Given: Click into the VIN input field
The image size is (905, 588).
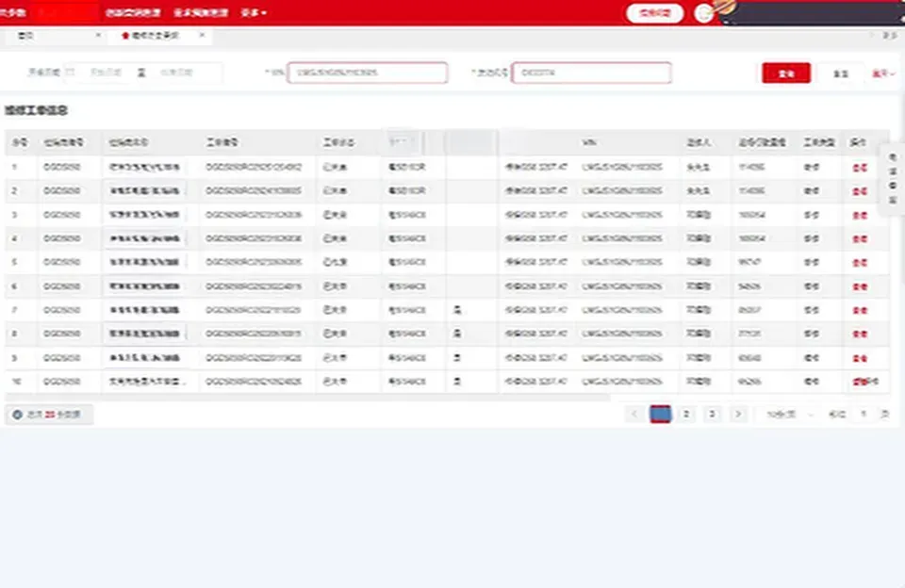Looking at the screenshot, I should 367,73.
